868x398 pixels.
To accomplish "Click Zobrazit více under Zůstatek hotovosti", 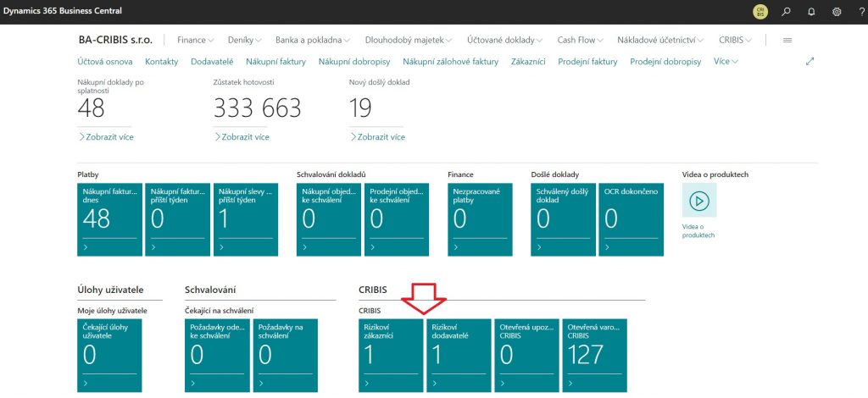I will [x=242, y=136].
